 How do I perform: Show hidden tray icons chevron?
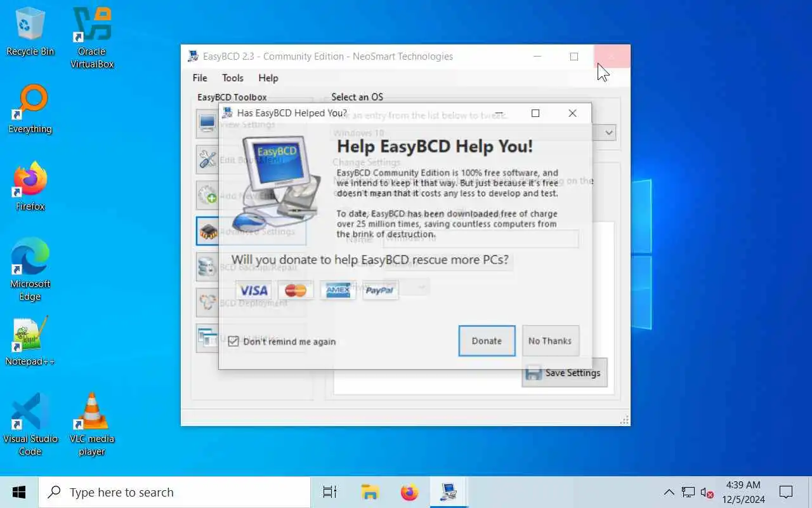coord(669,492)
